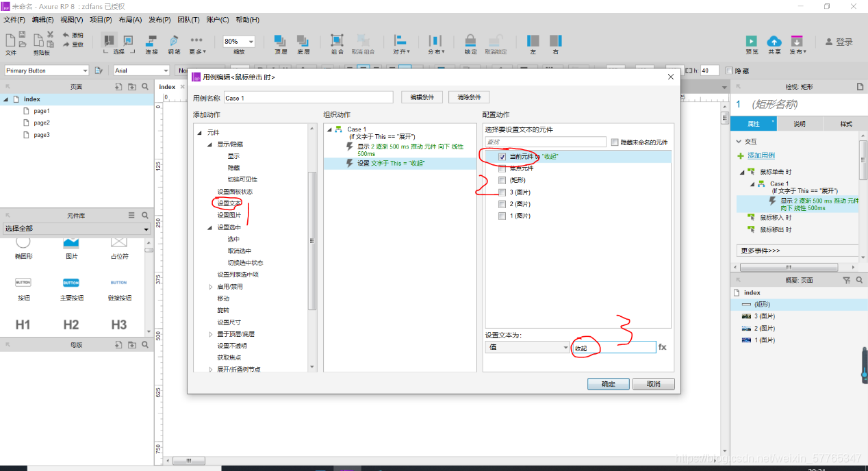Select the 钢笔 pen tool
Screen dimensions: 868x471
174,40
